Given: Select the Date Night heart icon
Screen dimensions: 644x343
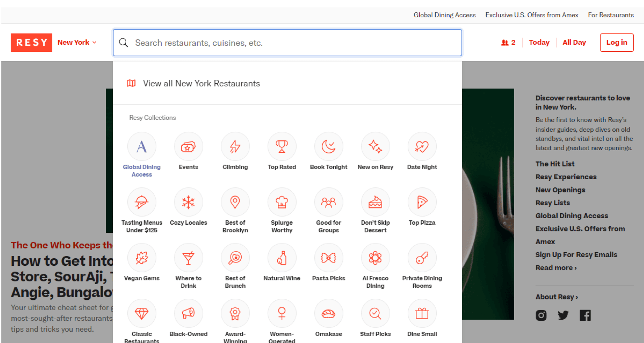Looking at the screenshot, I should pos(422,146).
